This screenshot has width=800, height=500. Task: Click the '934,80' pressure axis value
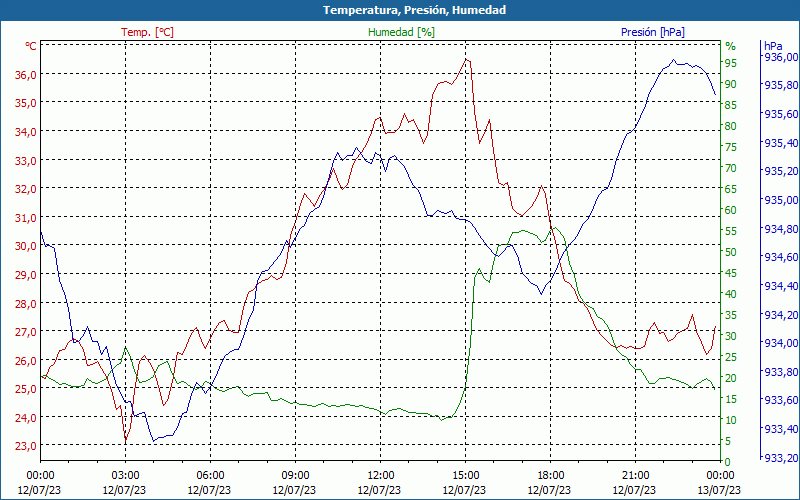coord(779,228)
